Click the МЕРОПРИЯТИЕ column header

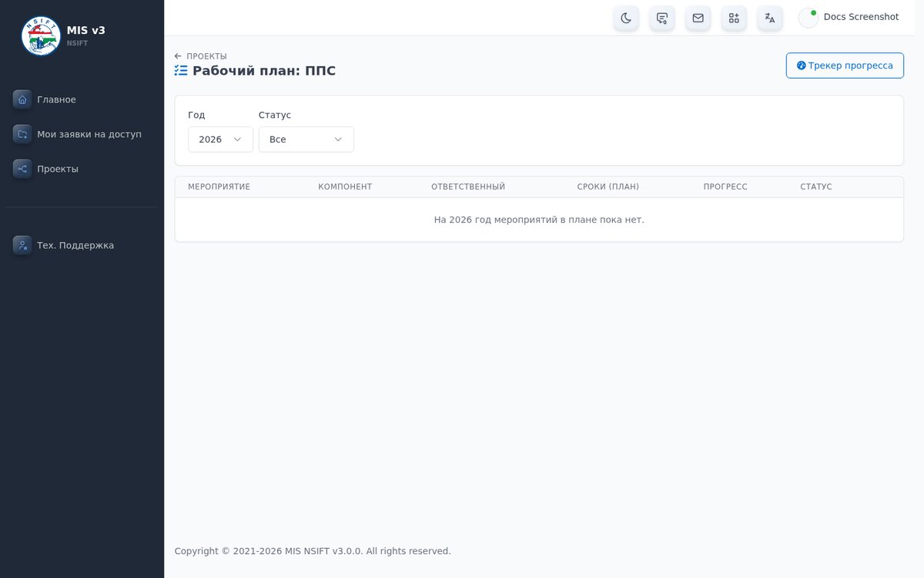pyautogui.click(x=219, y=187)
